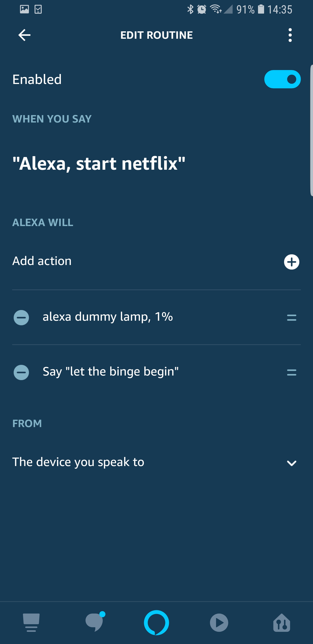Grab reorder handle for dummy lamp action
This screenshot has width=313, height=644.
[x=291, y=318]
